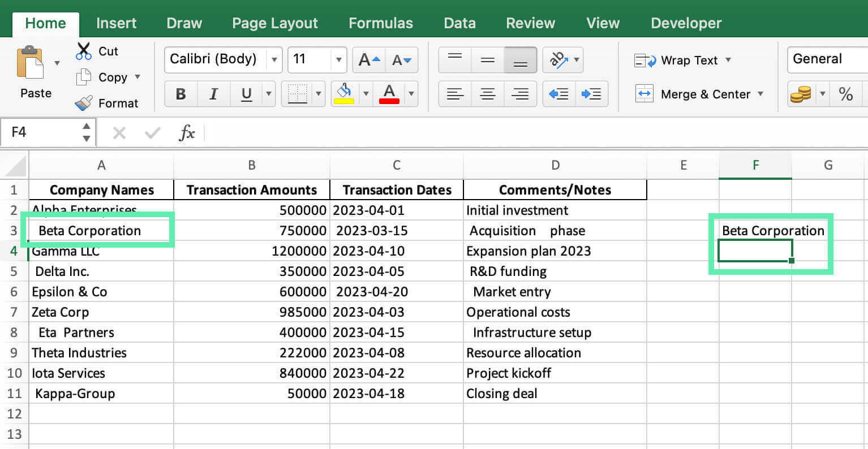Apply yellow fill color bucket
Image resolution: width=868 pixels, height=449 pixels.
point(344,94)
